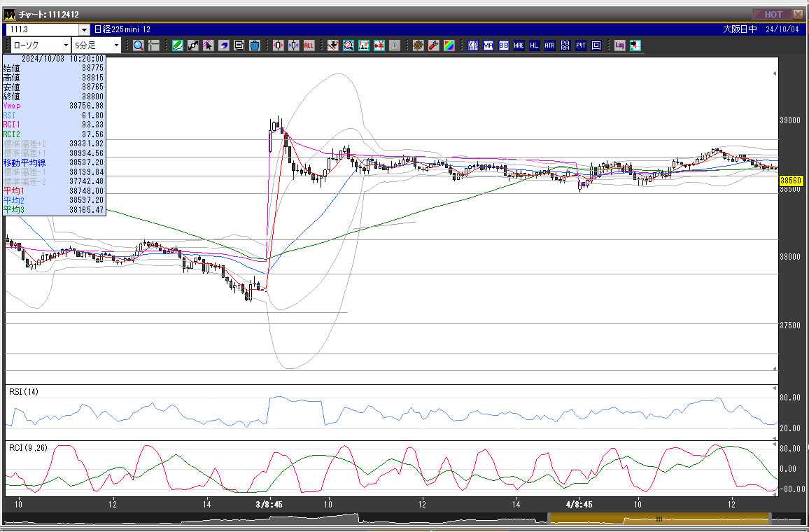Click the Vwap value row in data box

[x=54, y=106]
